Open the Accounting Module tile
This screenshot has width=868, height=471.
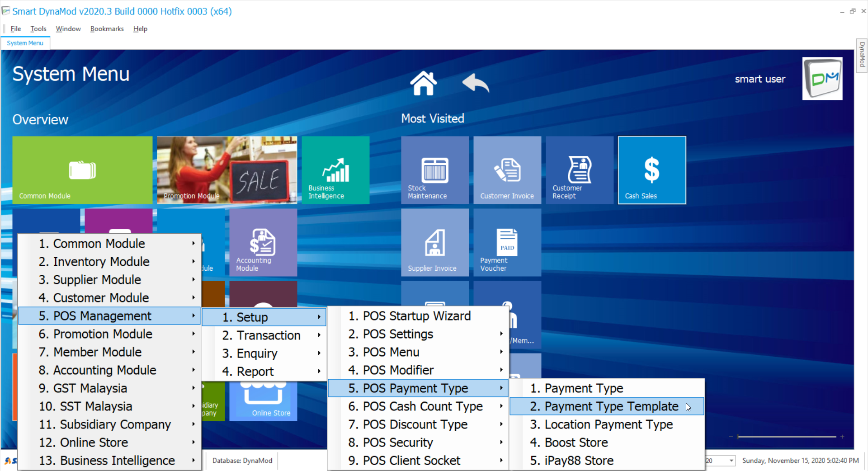click(263, 242)
